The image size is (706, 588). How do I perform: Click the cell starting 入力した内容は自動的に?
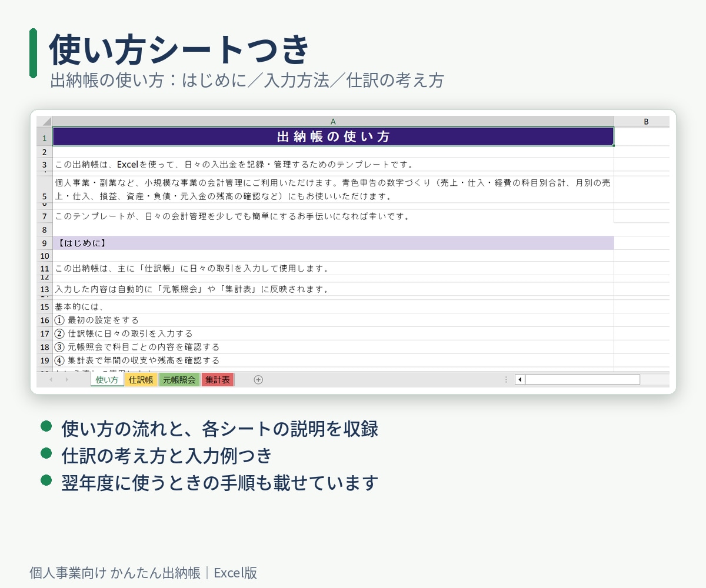click(x=333, y=289)
